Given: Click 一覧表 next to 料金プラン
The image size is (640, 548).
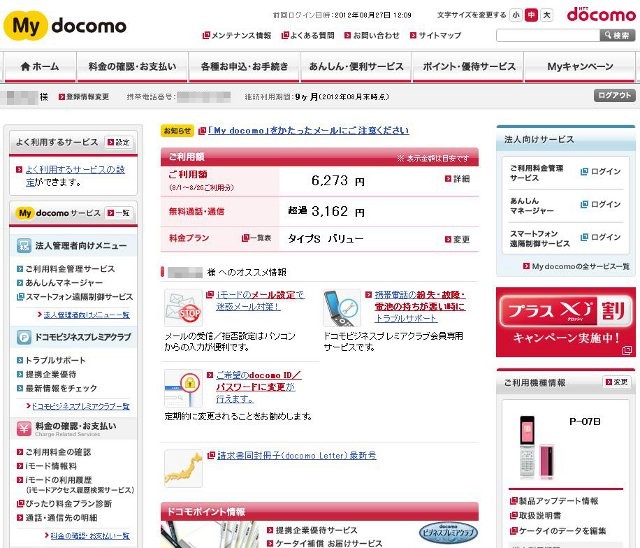Looking at the screenshot, I should pos(256,238).
